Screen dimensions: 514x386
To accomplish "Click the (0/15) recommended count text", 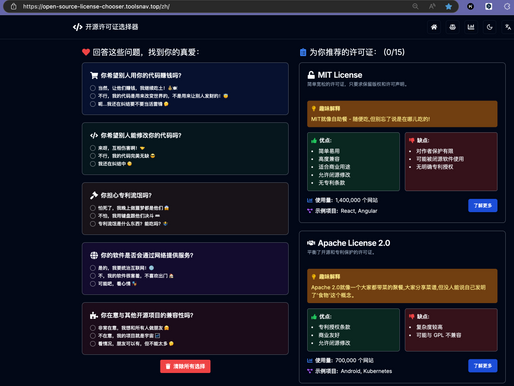I will tap(394, 52).
